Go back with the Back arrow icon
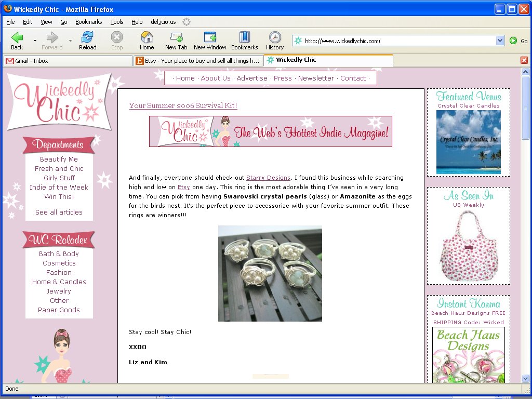This screenshot has height=399, width=532. coord(17,37)
